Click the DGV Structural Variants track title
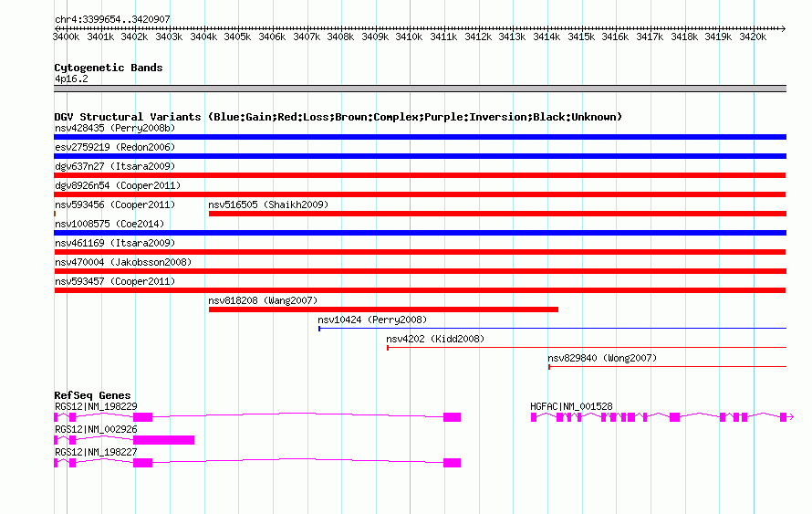This screenshot has height=514, width=812. pyautogui.click(x=338, y=117)
